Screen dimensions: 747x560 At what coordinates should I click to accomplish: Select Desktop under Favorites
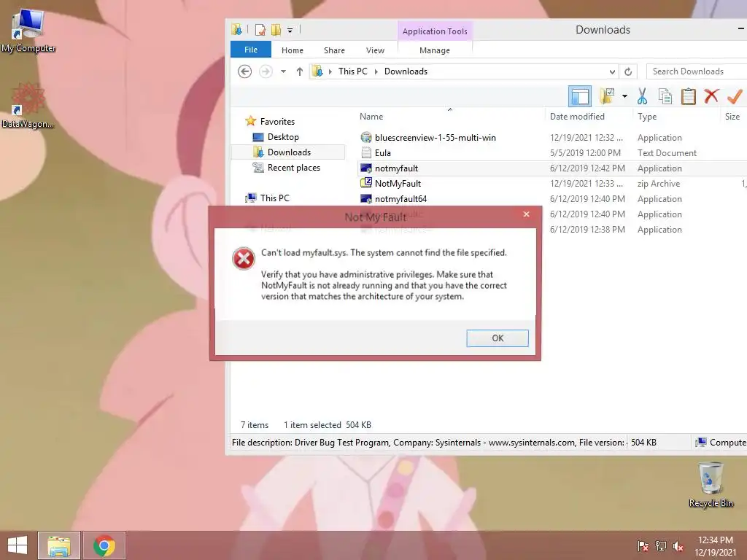[x=283, y=136]
